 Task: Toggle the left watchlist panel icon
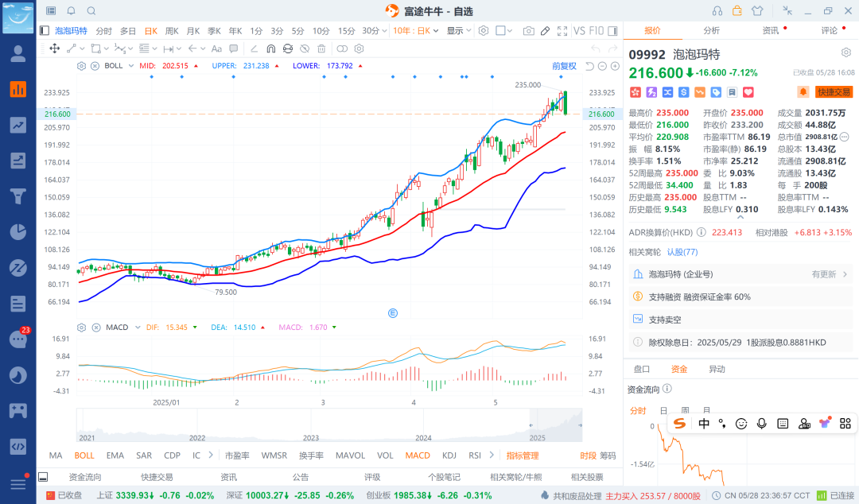point(45,31)
